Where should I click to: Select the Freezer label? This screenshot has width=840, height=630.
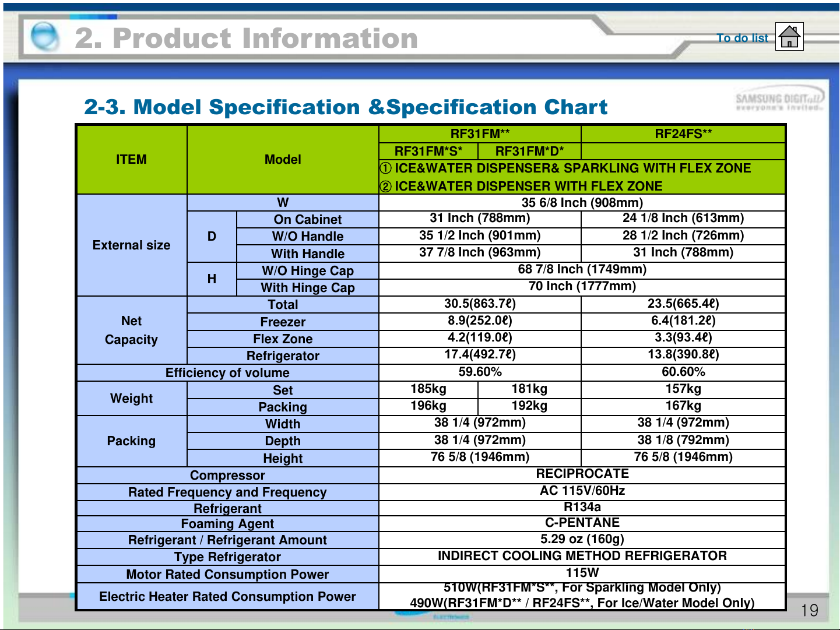click(x=283, y=322)
